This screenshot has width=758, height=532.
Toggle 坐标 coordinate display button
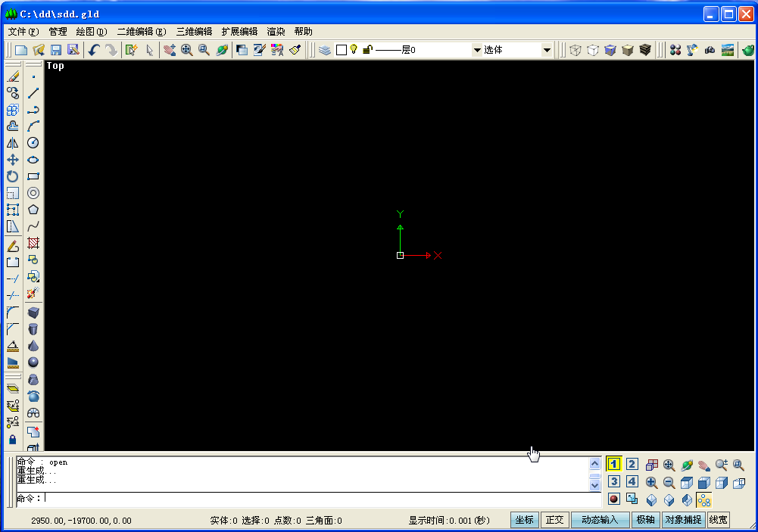[x=525, y=520]
